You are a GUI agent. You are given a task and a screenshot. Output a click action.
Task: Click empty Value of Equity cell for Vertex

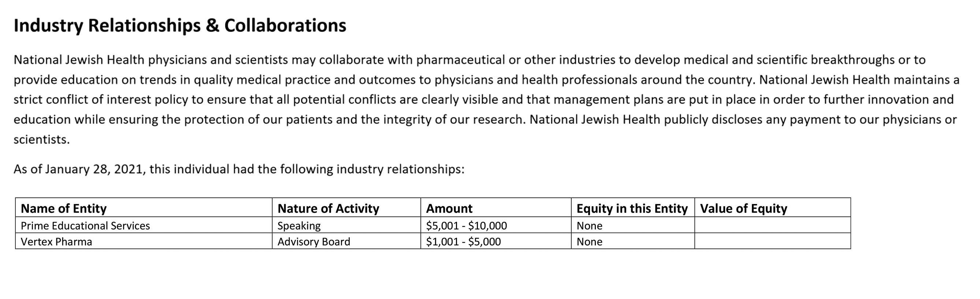pos(772,241)
